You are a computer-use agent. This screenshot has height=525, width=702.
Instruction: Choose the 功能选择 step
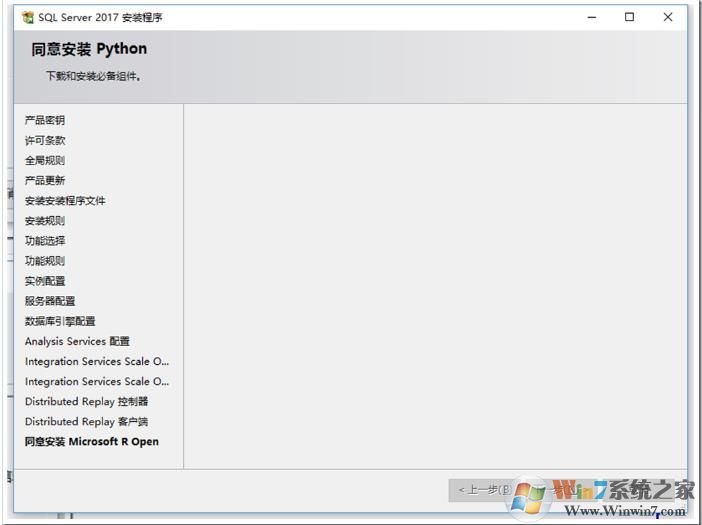(45, 241)
